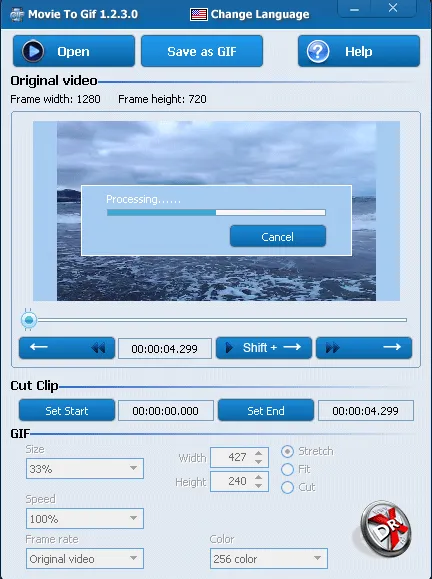Click the Movie To Gif app icon
This screenshot has height=579, width=432.
16,14
